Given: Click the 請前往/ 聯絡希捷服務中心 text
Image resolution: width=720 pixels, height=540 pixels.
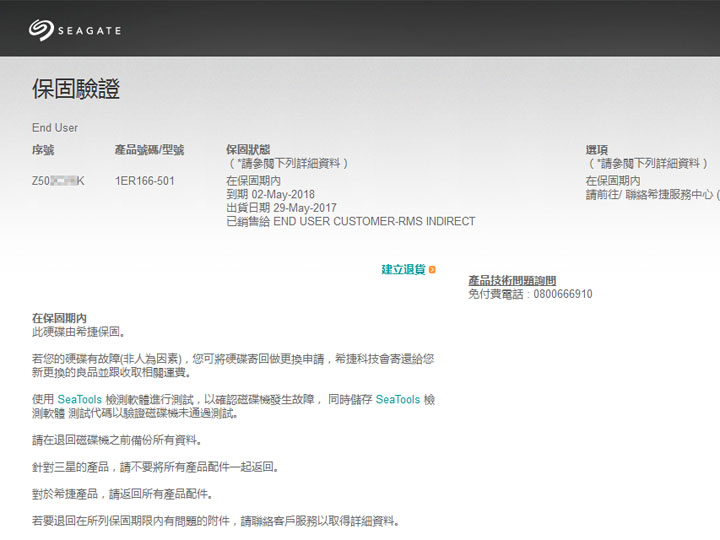Looking at the screenshot, I should [650, 195].
